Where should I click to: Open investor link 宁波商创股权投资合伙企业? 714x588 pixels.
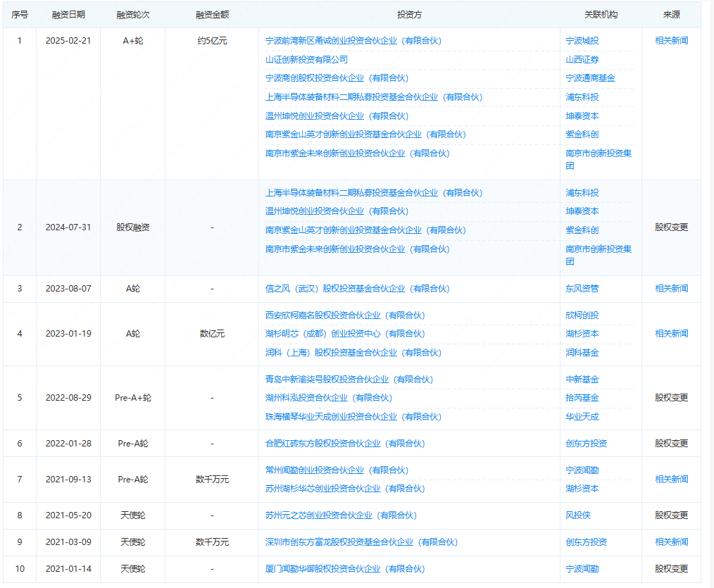pyautogui.click(x=337, y=78)
